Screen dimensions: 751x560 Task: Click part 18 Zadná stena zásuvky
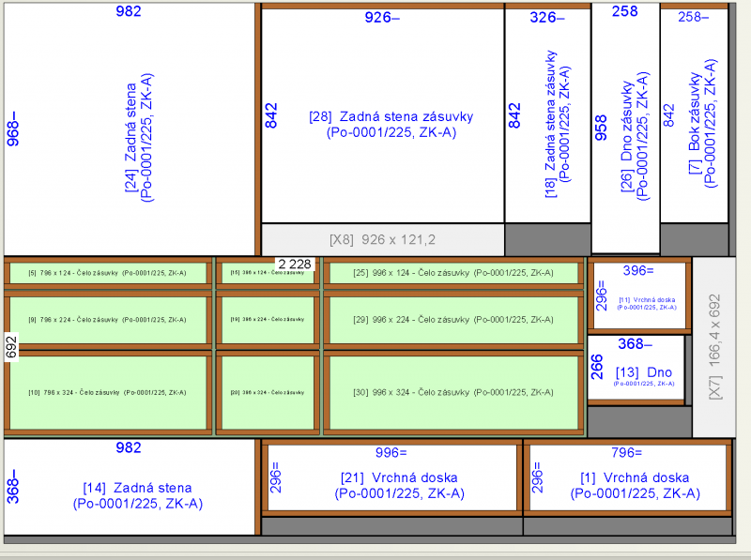click(548, 115)
